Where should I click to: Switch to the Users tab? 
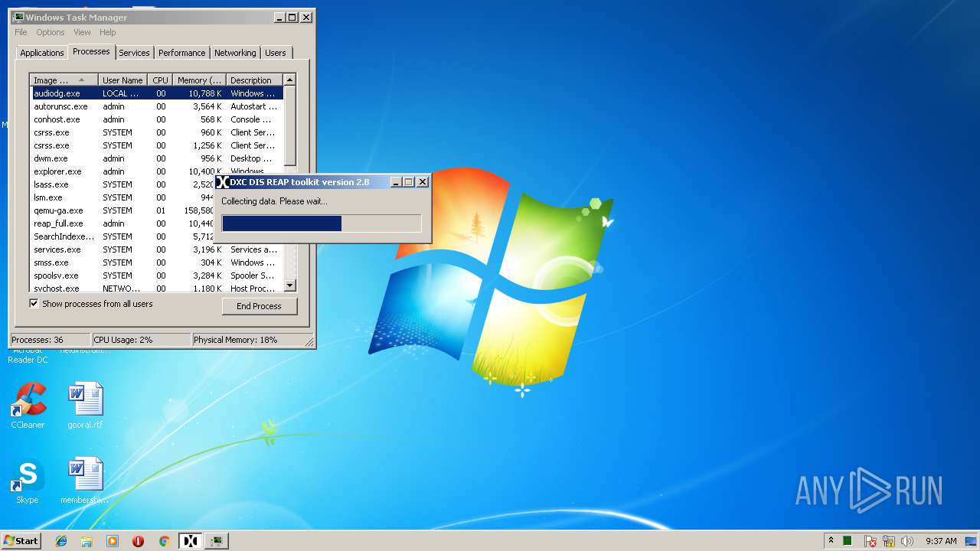276,53
